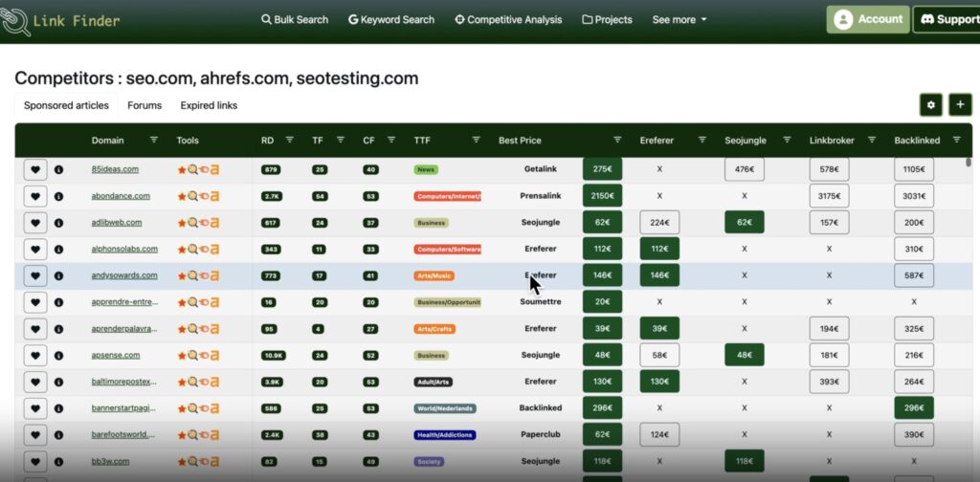Open the Best Price column filter
Viewport: 980px width, 482px height.
point(617,140)
